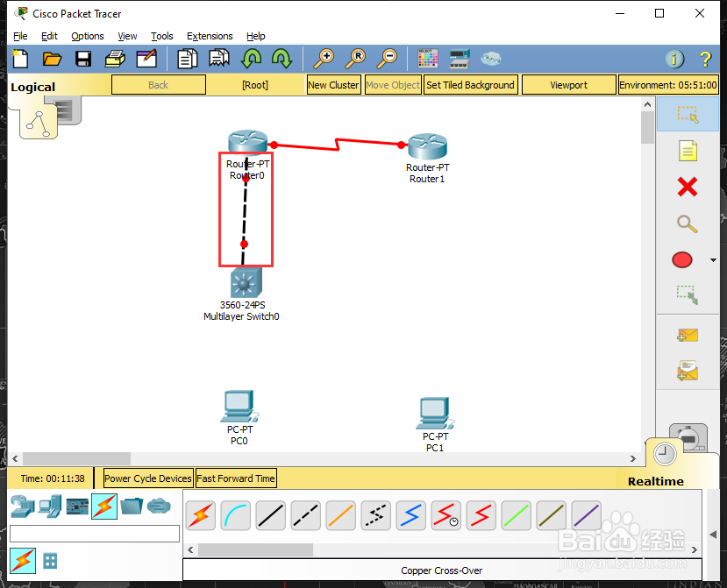Viewport: 727px width, 588px height.
Task: Choose the red X Delete tool
Action: pos(688,188)
